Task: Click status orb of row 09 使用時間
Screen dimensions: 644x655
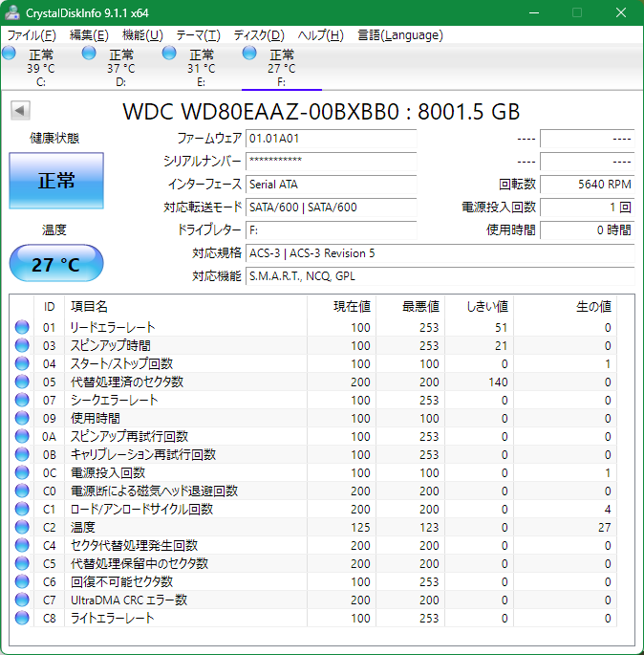Action: (x=22, y=418)
